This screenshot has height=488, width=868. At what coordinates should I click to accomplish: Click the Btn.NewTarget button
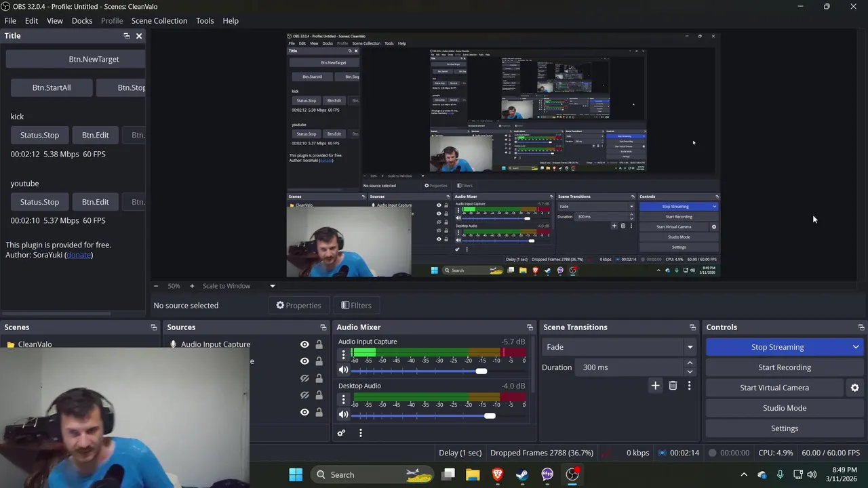[x=76, y=59]
